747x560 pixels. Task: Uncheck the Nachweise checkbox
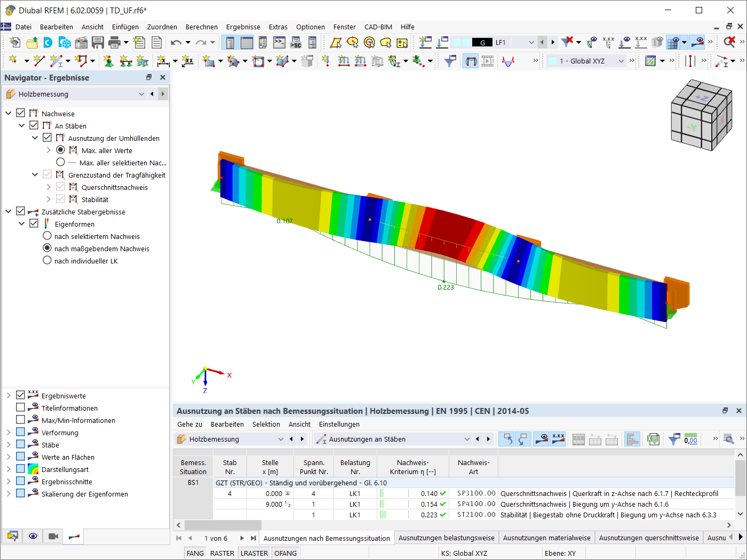coord(21,113)
